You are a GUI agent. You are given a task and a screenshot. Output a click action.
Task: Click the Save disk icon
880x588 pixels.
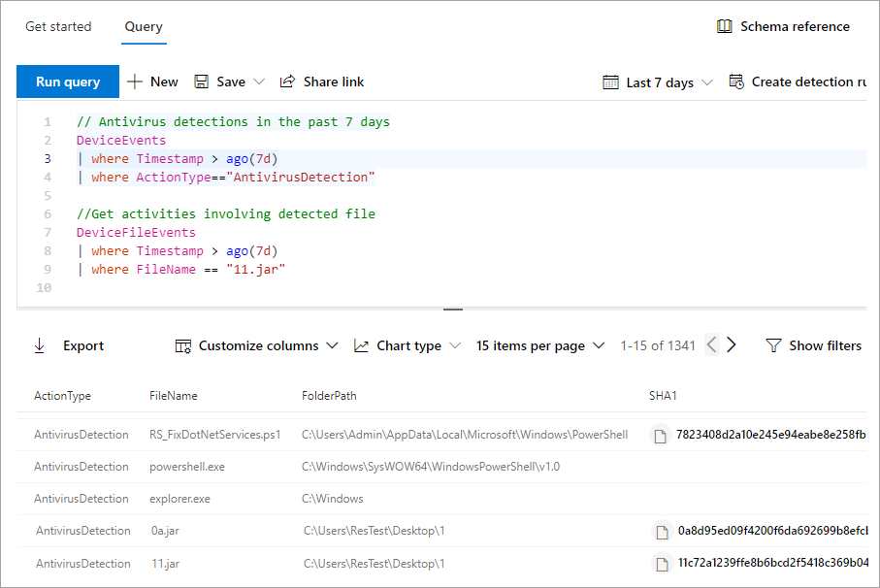point(202,82)
